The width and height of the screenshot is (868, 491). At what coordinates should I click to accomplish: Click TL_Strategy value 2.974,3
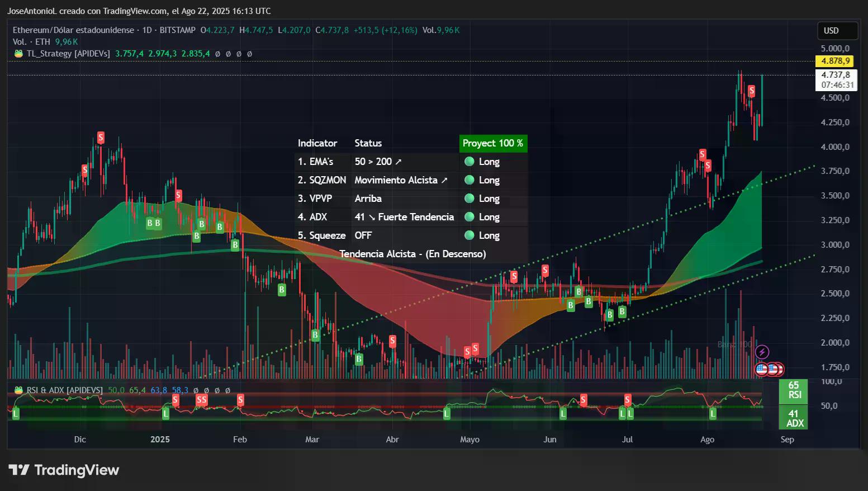(162, 54)
